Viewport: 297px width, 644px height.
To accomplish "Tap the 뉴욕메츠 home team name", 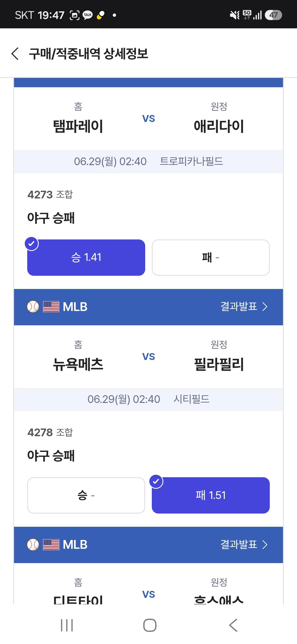I will (78, 364).
